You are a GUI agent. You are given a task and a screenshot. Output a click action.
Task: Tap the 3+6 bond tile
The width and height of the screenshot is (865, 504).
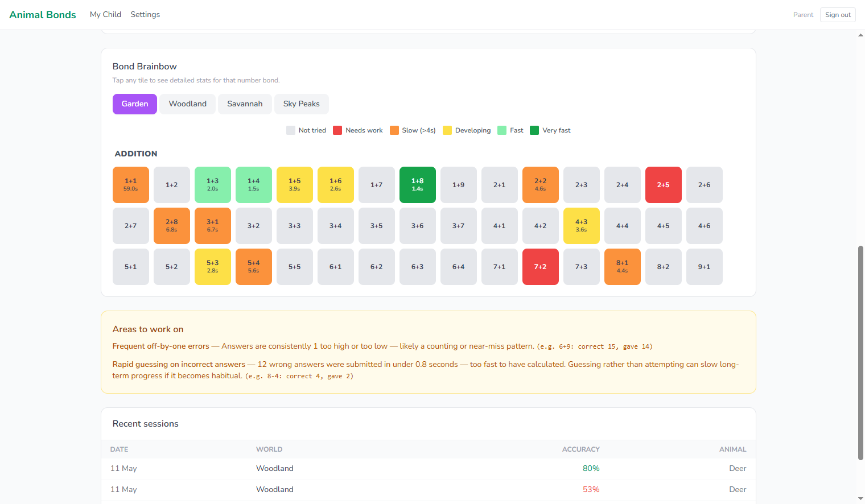coord(418,226)
